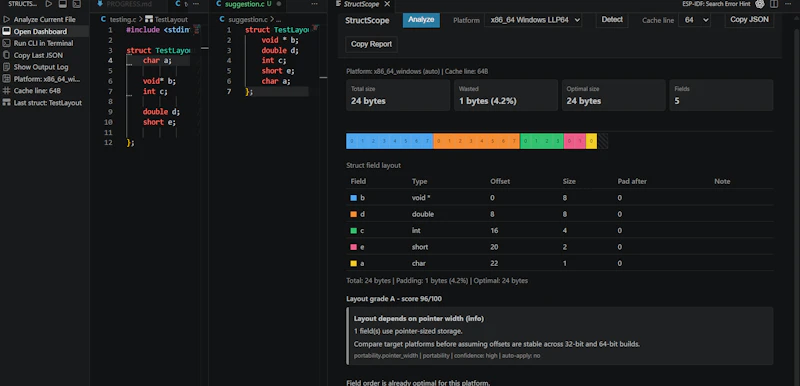This screenshot has height=386, width=800.
Task: Click the Fields 5 card
Action: [721, 95]
